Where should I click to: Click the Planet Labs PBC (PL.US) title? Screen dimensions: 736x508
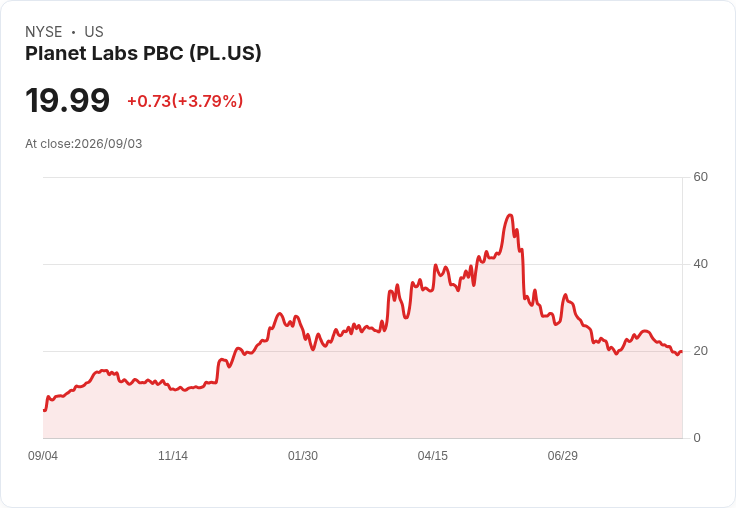(143, 54)
